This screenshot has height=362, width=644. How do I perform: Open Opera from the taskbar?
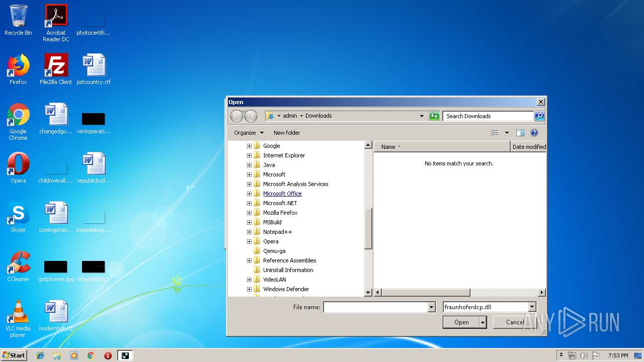pyautogui.click(x=108, y=355)
